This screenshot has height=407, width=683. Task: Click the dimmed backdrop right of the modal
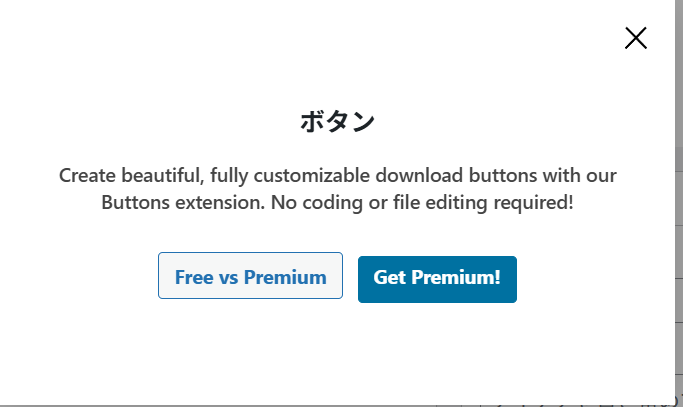(679, 250)
